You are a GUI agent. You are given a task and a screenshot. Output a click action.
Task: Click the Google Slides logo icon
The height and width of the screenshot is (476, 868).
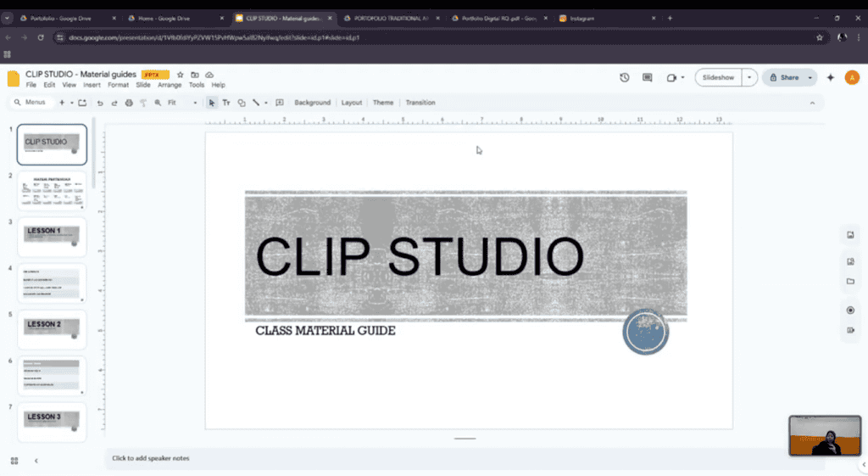pyautogui.click(x=14, y=79)
